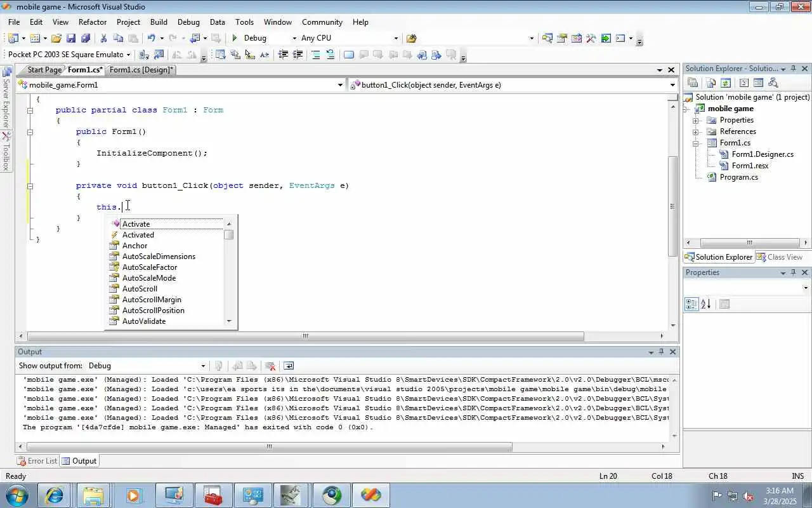Open the Refactor menu
The image size is (812, 508).
tap(93, 22)
